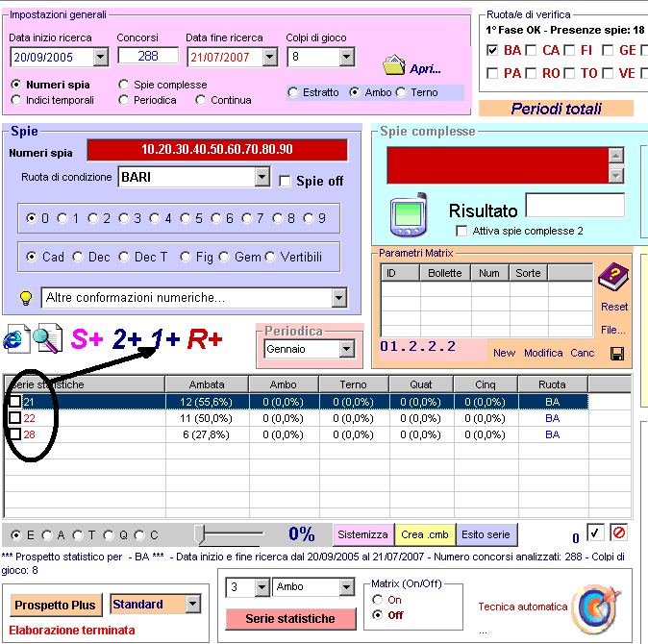Expand Altre conformazioni numeriche dropdown
The height and width of the screenshot is (644, 648).
(338, 297)
